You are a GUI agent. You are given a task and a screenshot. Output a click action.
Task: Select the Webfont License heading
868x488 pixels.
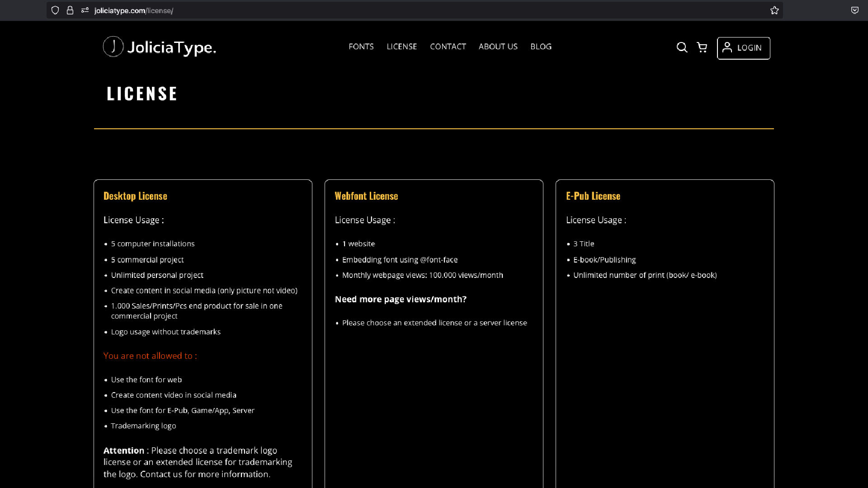point(366,196)
